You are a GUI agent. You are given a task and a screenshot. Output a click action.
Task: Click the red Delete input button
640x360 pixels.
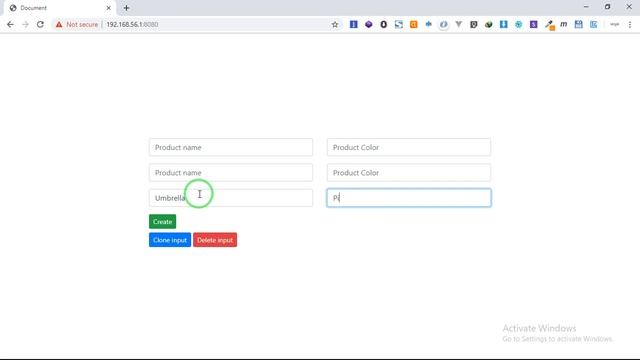[x=215, y=240]
